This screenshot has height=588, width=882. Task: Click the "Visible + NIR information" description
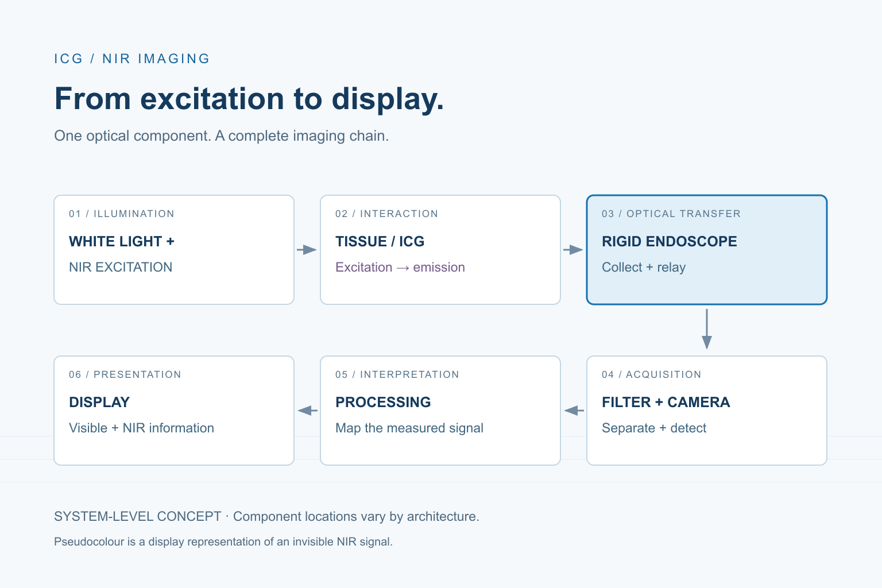click(141, 428)
